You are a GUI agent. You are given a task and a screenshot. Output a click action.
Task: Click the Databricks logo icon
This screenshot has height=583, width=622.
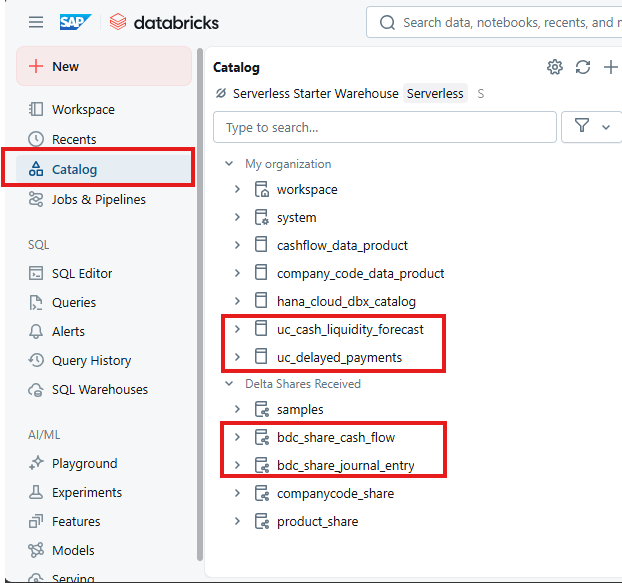pos(118,22)
